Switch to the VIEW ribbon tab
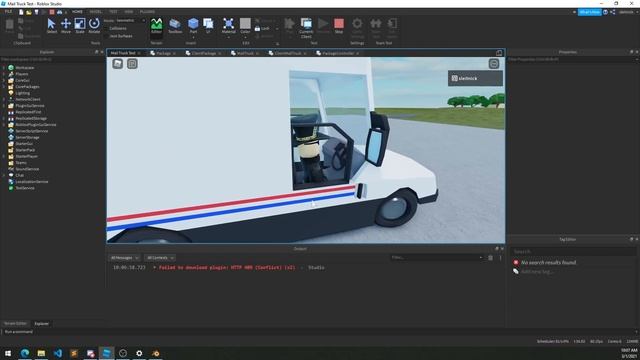 pyautogui.click(x=129, y=12)
